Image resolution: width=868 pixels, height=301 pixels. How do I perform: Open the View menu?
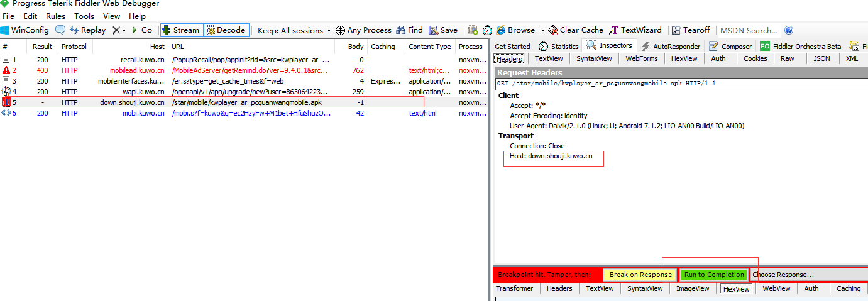click(111, 16)
